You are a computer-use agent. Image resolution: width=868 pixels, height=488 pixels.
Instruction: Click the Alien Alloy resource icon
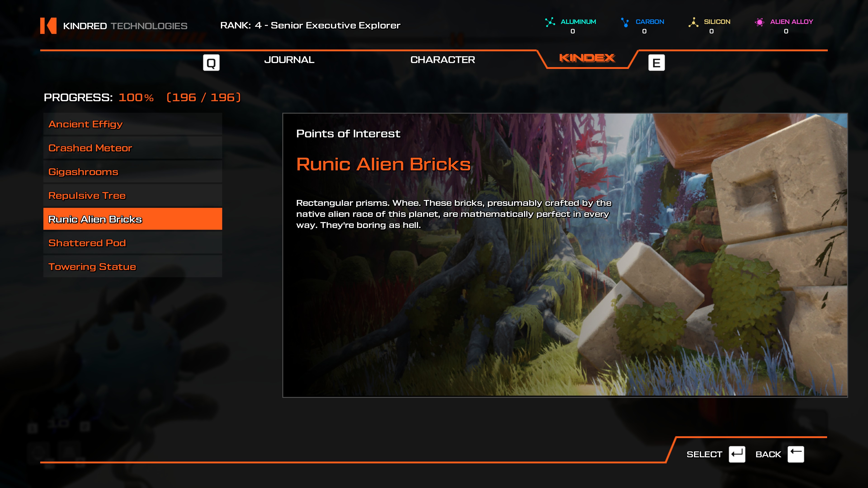(759, 22)
